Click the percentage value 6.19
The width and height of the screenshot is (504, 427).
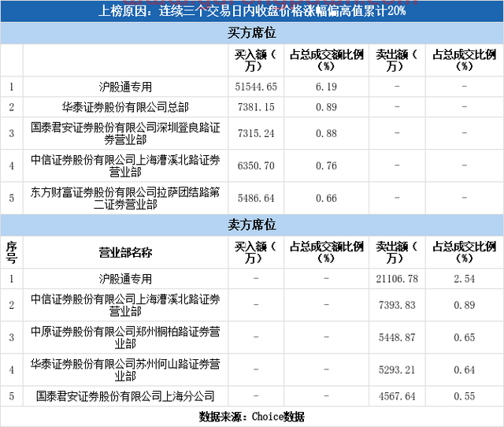tap(326, 87)
